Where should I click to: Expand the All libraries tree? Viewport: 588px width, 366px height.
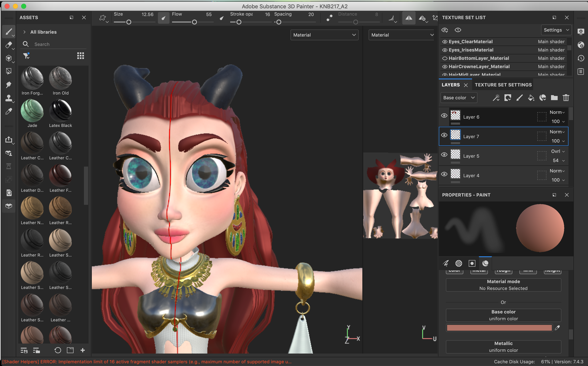pyautogui.click(x=25, y=32)
